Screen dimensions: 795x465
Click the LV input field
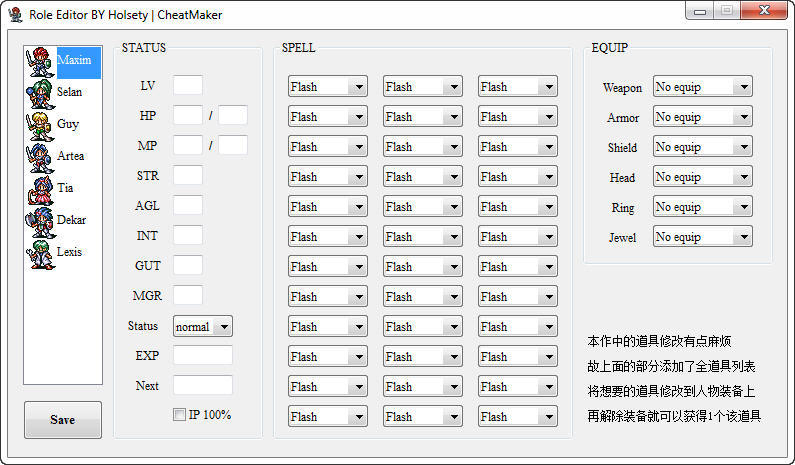point(188,86)
